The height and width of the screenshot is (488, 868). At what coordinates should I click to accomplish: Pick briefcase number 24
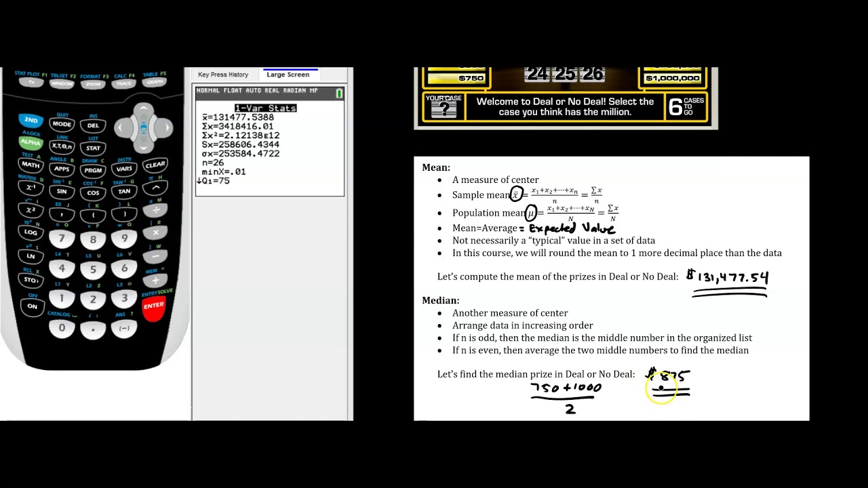click(537, 74)
